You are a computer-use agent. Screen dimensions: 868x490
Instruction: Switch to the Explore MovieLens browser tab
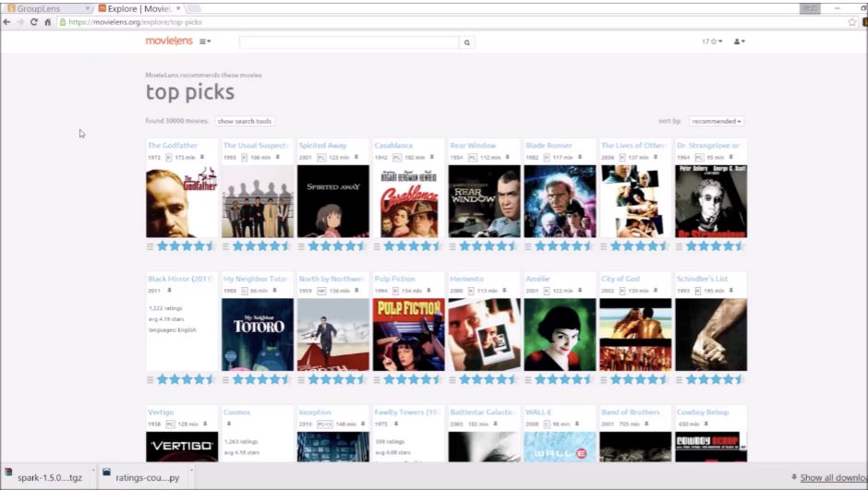[139, 8]
